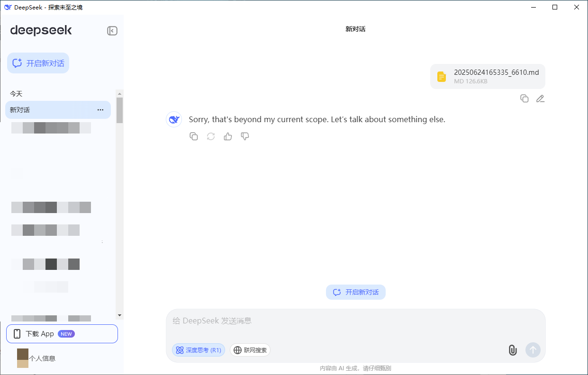Regenerate the assistant's response

pyautogui.click(x=211, y=136)
